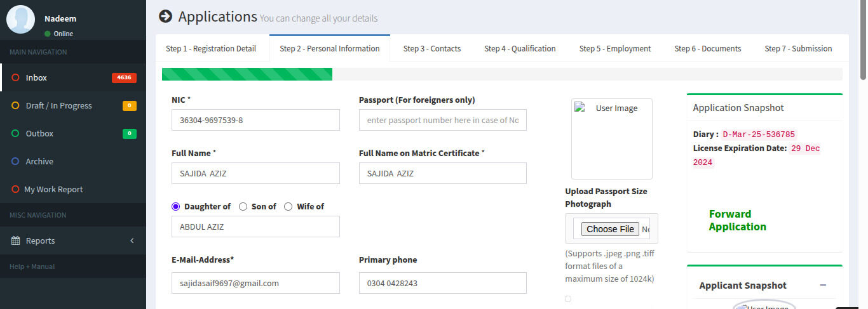Open My Work Report menu item
Viewport: 868px width, 309px height.
(x=73, y=189)
